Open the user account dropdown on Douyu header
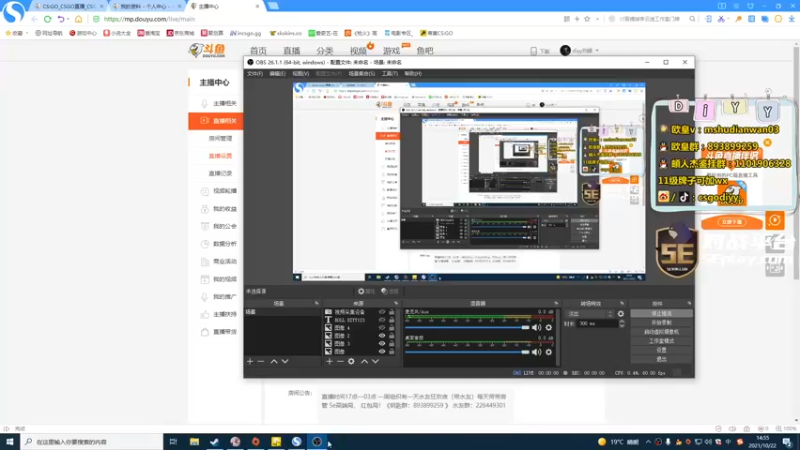 (x=597, y=51)
